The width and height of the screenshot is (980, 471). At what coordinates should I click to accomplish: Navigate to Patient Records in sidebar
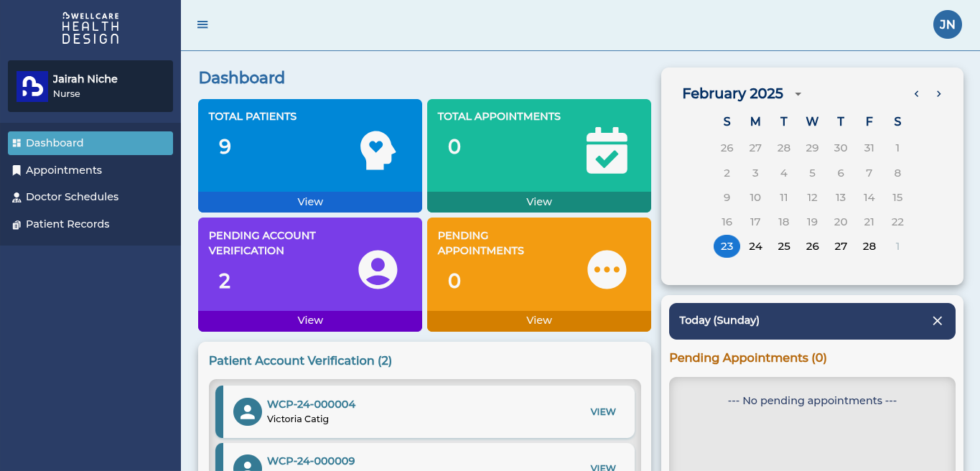click(67, 224)
